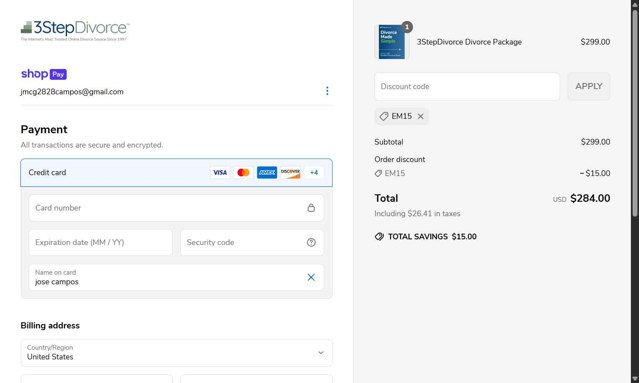Click the Discover card icon
Screen dimensions: 639x383
pyautogui.click(x=291, y=172)
